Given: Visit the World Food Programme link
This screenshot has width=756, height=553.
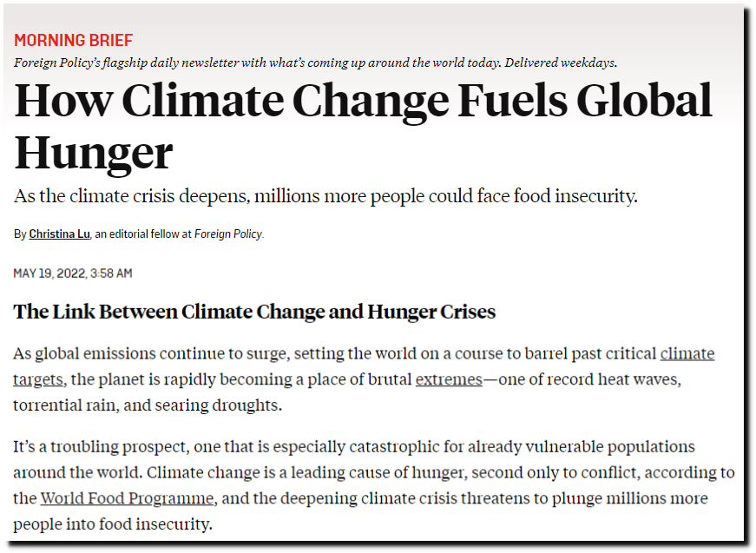Looking at the screenshot, I should coord(127,498).
